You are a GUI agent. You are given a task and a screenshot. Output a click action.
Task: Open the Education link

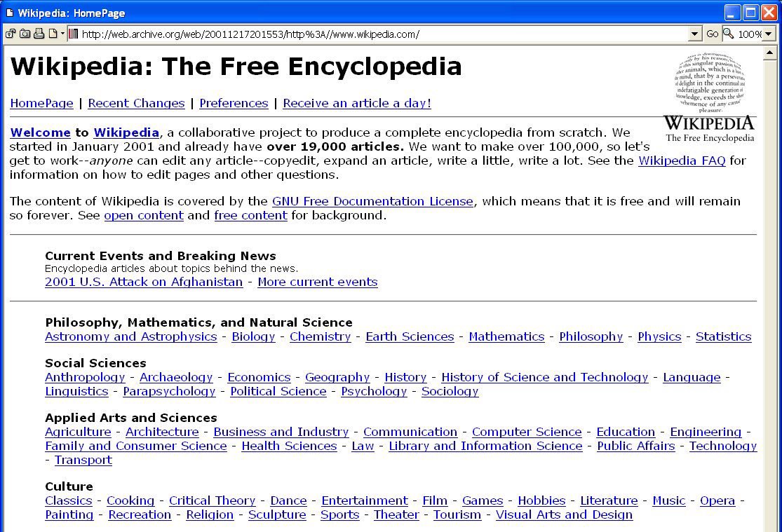point(626,432)
